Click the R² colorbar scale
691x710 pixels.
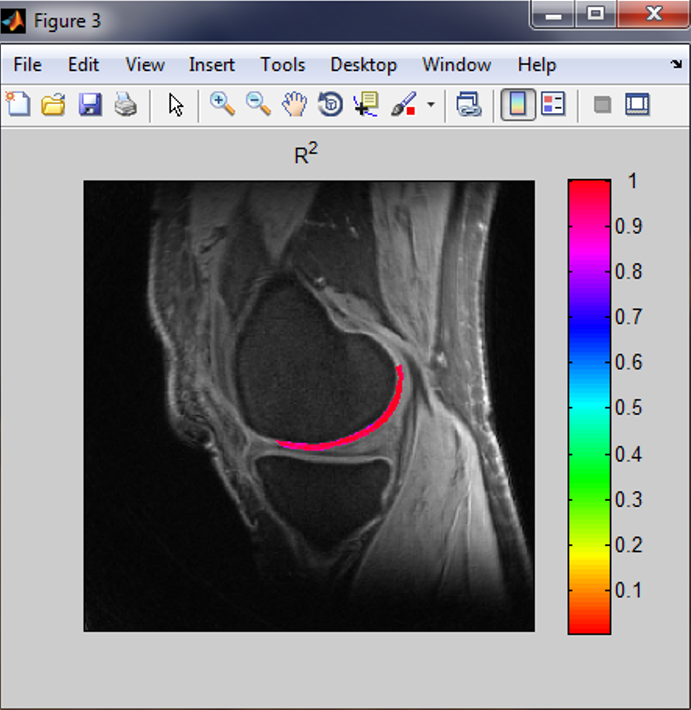click(x=589, y=406)
